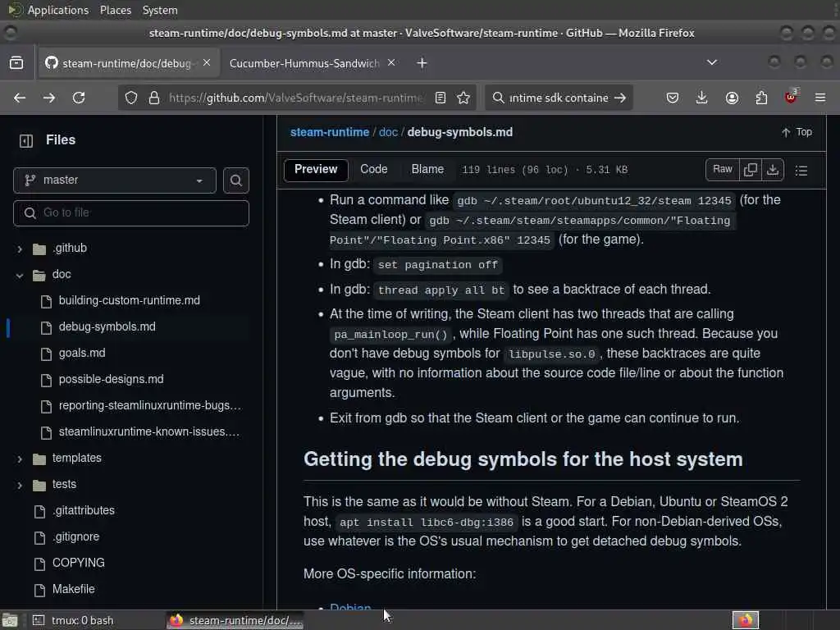Open uBlock Origin extension icon
This screenshot has height=630, width=840.
(x=792, y=97)
